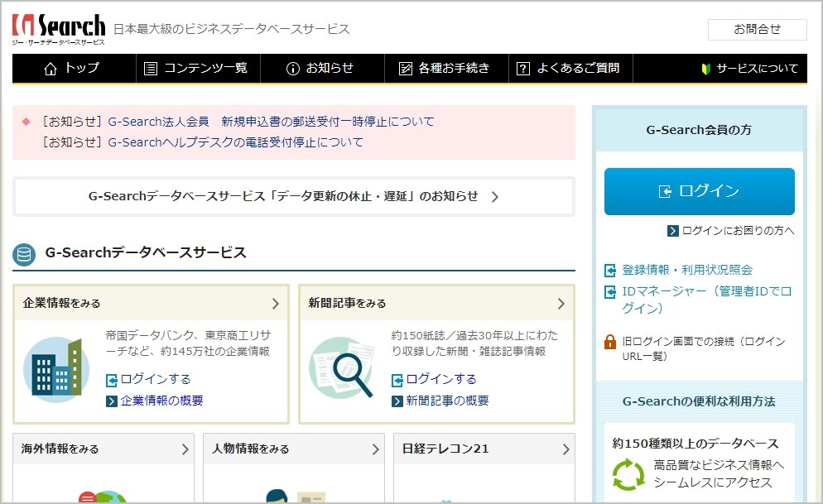This screenshot has height=504, width=823.
Task: Open the よくあるご質問 menu item
Action: click(x=571, y=68)
